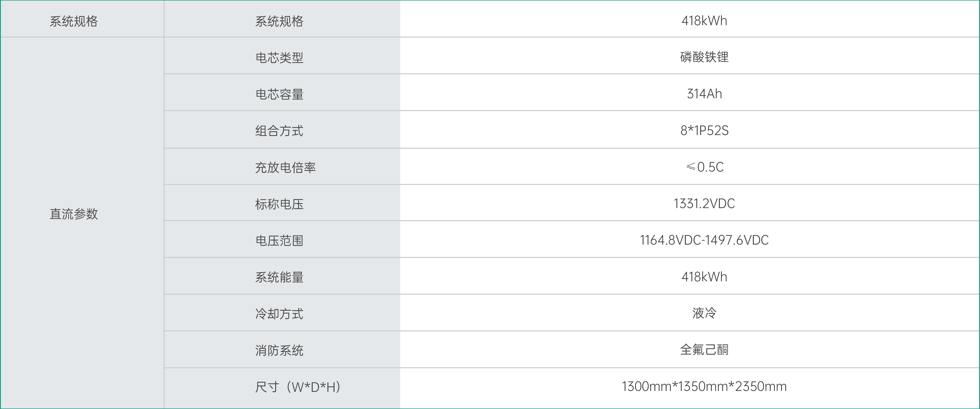Select the 电芯容量 row label
This screenshot has height=409, width=980.
click(x=279, y=94)
